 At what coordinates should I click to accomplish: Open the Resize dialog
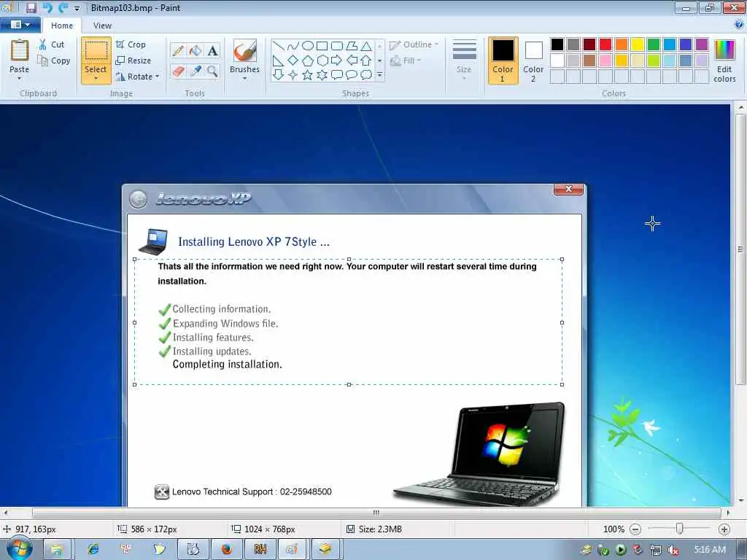133,61
